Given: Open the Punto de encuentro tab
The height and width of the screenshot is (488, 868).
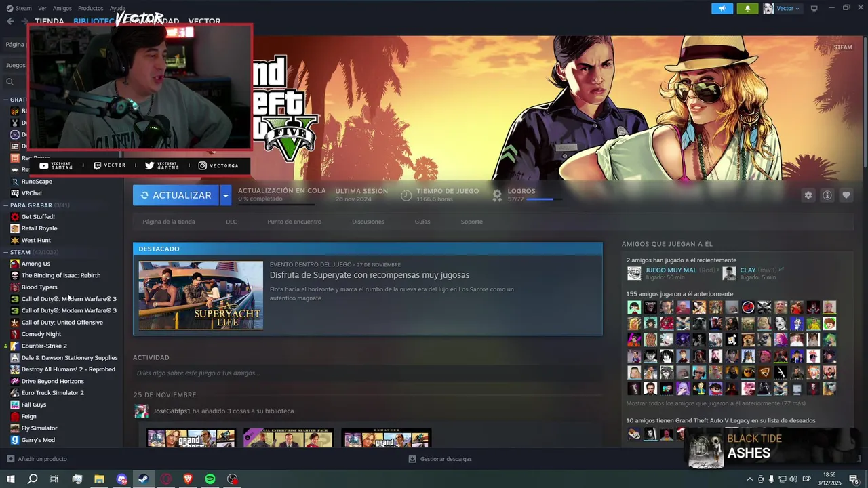Looking at the screenshot, I should [x=294, y=222].
